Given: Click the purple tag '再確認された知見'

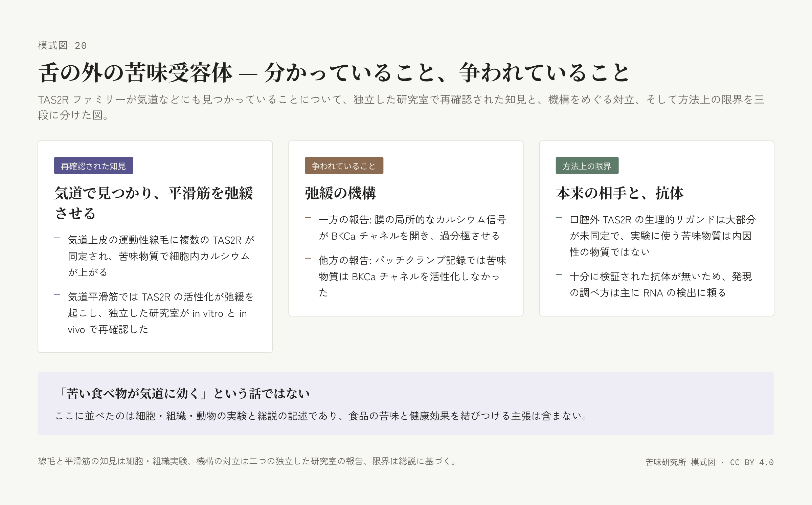Looking at the screenshot, I should click(x=93, y=166).
